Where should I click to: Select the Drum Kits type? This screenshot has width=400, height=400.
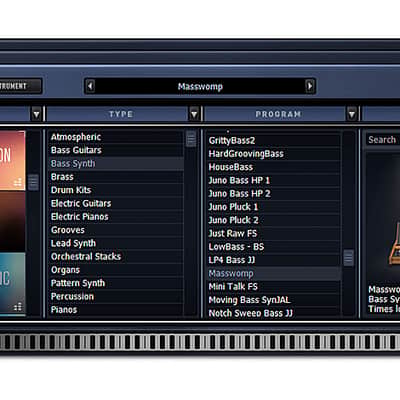click(116, 190)
